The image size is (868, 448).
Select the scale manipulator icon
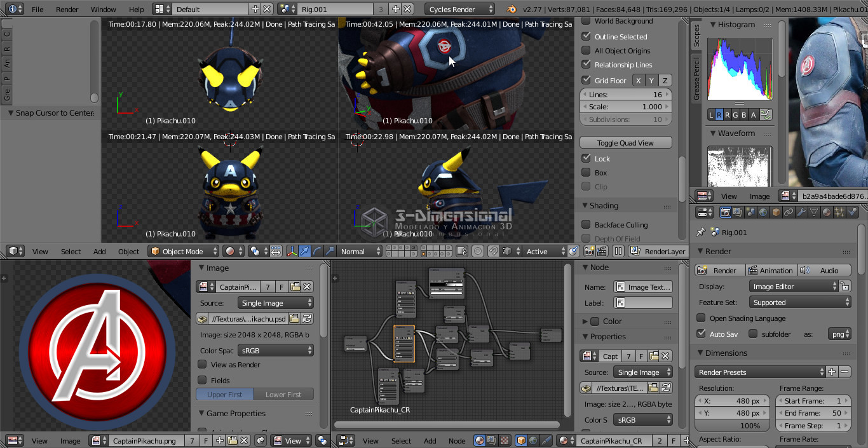[x=330, y=251]
